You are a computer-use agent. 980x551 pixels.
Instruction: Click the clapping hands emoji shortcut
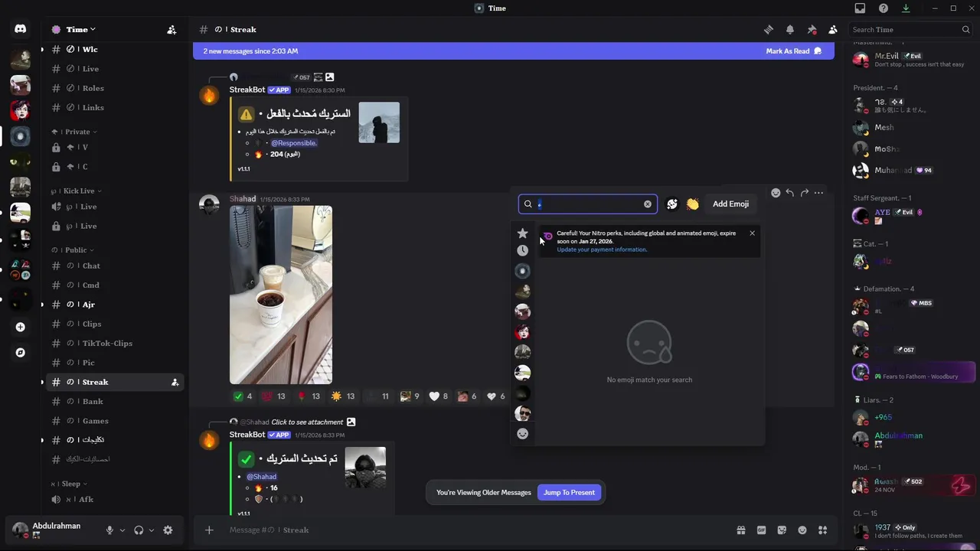pos(693,204)
